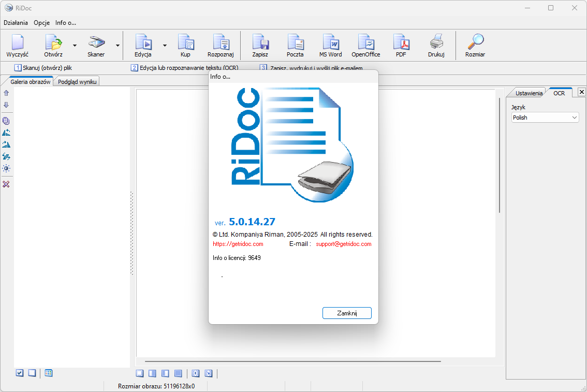Click Zamknij to close the Info dialog
The image size is (587, 392).
(x=347, y=313)
